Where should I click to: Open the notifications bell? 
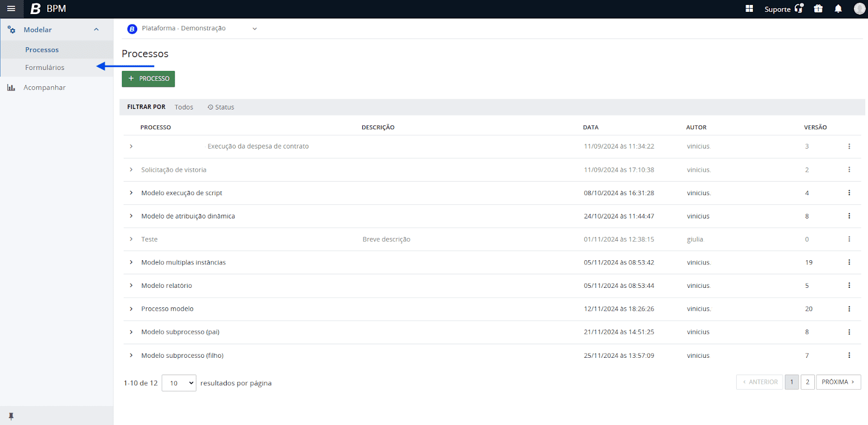[838, 9]
